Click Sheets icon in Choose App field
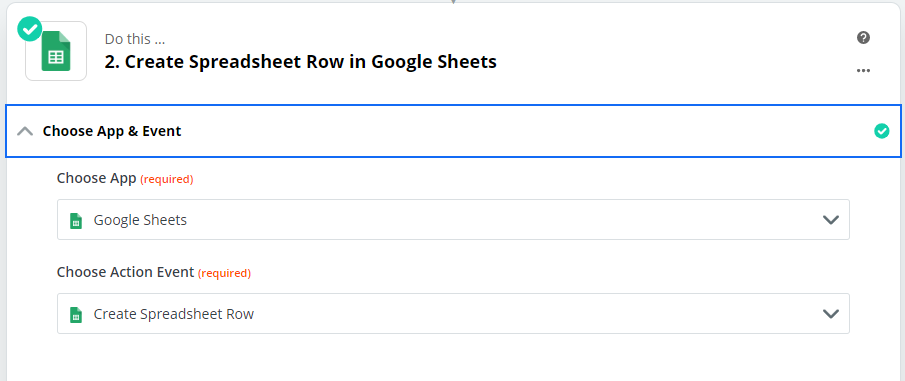905x381 pixels. coord(76,221)
